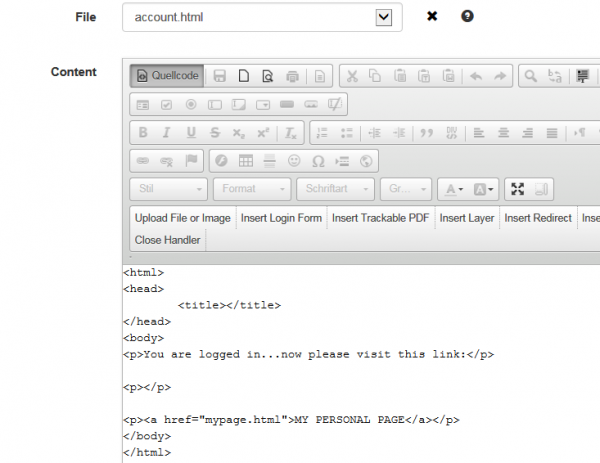
Task: Insert a smiley using the emoticon icon
Action: (x=294, y=161)
